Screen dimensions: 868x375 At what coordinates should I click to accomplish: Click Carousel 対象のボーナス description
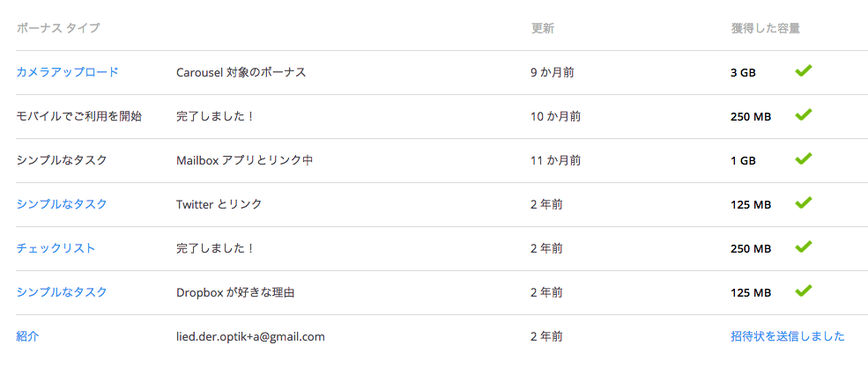click(241, 72)
